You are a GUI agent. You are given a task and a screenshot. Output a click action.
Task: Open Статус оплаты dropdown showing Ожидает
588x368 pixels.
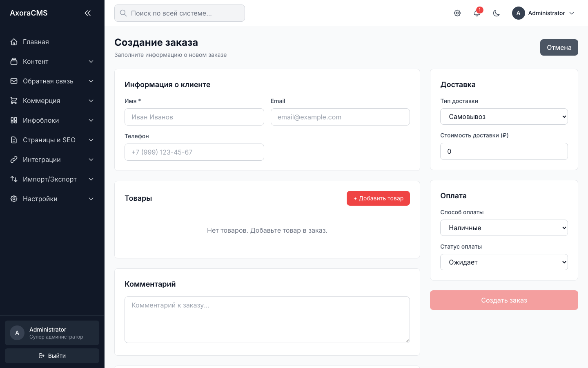504,262
